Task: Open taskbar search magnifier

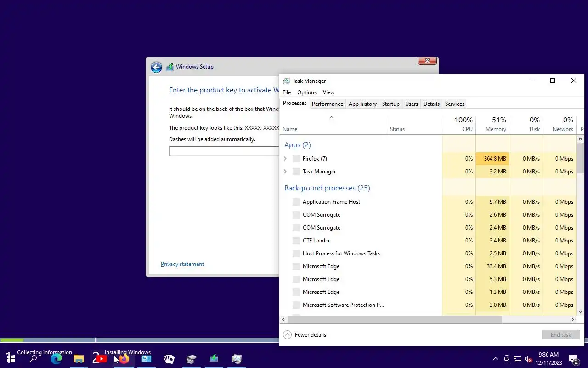Action: pos(33,359)
